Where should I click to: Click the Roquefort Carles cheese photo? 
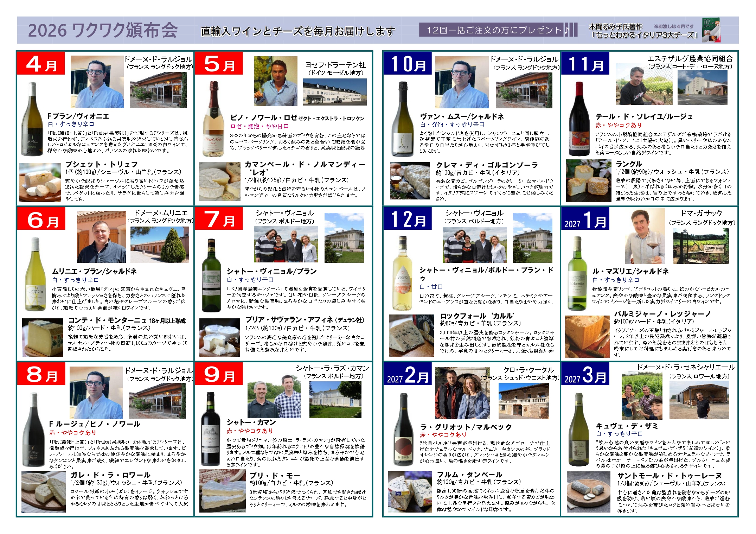[x=411, y=336]
